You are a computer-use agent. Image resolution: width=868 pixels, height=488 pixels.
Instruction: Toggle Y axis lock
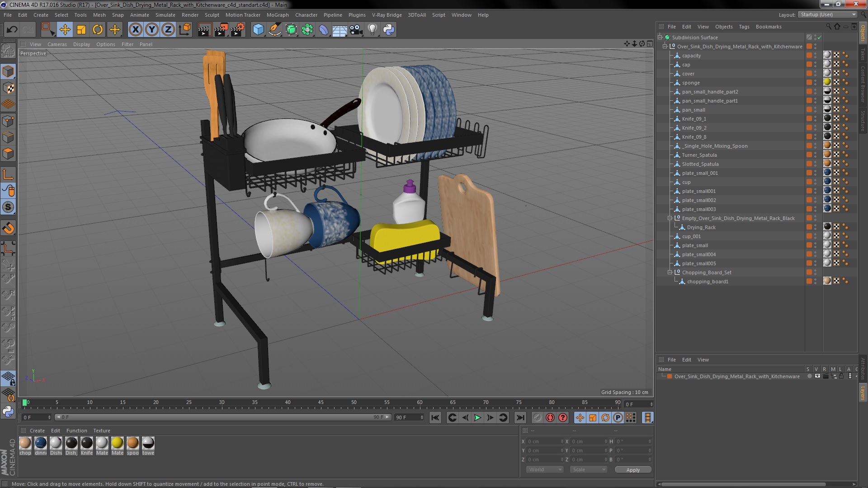152,30
